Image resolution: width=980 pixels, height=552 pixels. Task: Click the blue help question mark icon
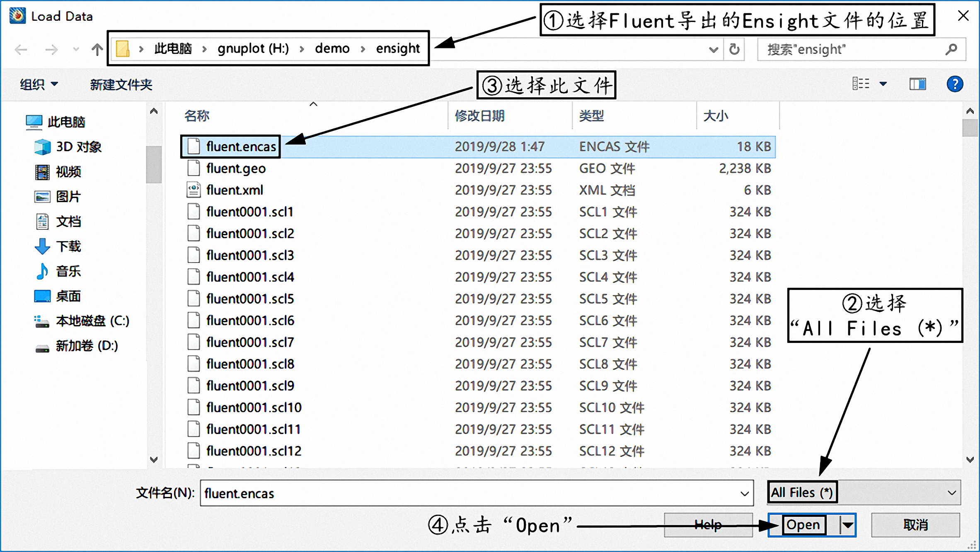click(955, 84)
